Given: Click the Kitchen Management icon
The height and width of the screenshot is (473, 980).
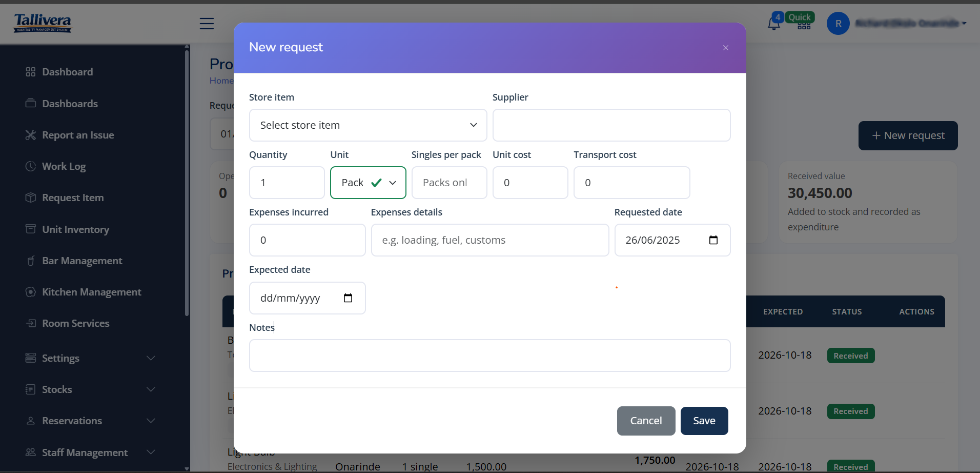Looking at the screenshot, I should pos(31,292).
